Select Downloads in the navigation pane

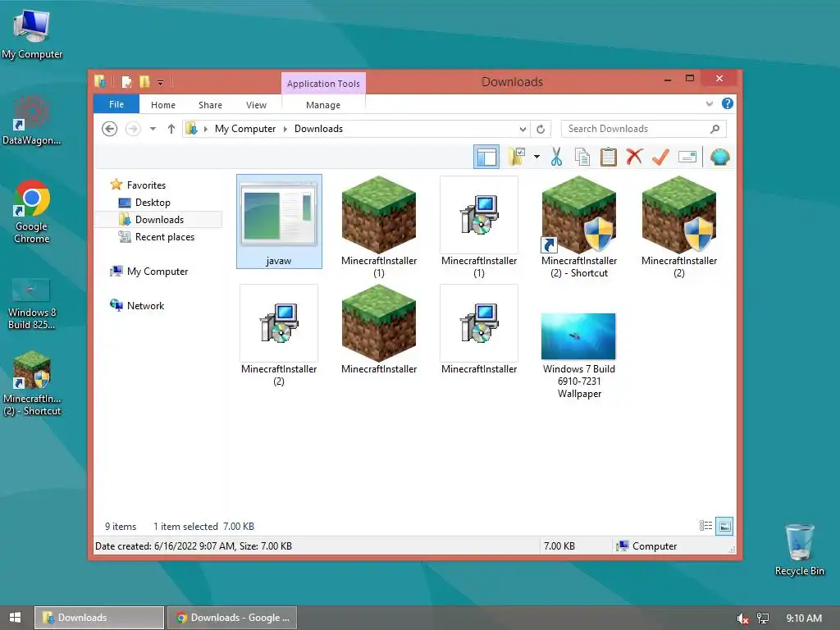tap(159, 220)
